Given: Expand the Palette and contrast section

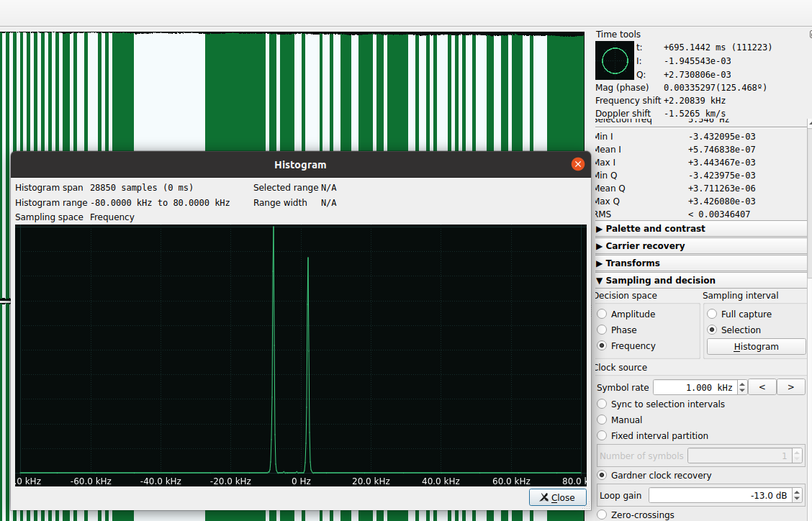Looking at the screenshot, I should click(x=655, y=229).
